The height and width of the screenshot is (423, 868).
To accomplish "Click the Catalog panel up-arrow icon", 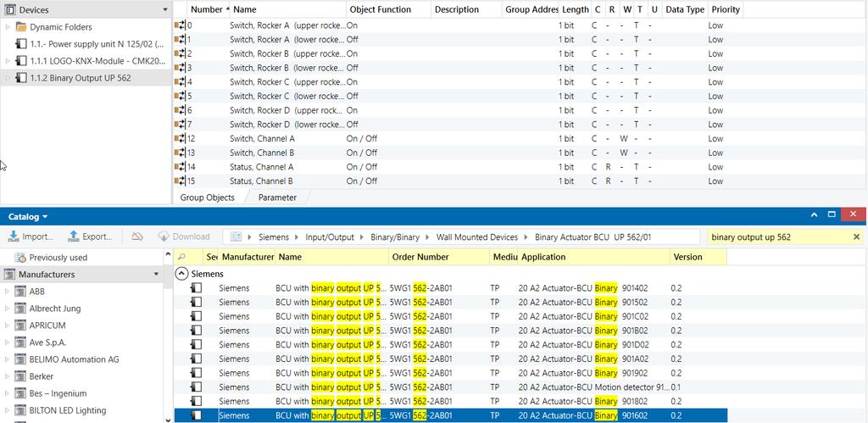I will [x=815, y=214].
